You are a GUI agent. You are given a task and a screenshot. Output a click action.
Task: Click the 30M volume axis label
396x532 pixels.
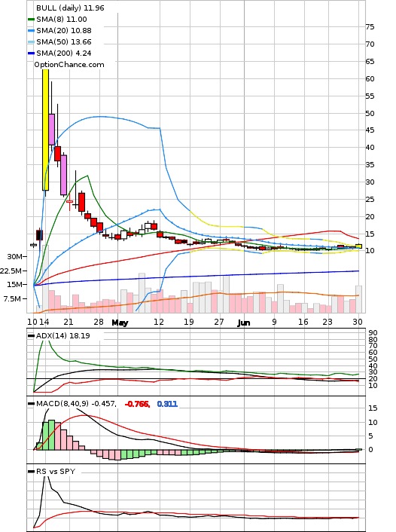(14, 257)
